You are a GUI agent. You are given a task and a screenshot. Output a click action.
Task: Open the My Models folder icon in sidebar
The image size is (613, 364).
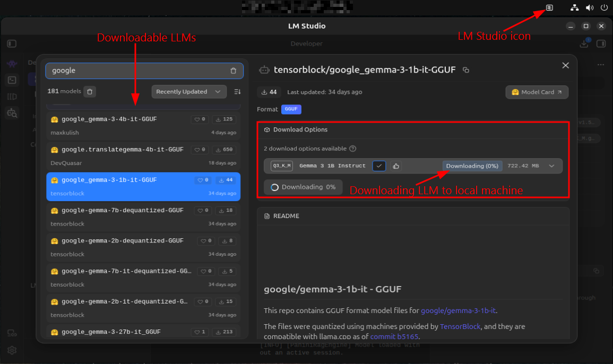pos(12,97)
